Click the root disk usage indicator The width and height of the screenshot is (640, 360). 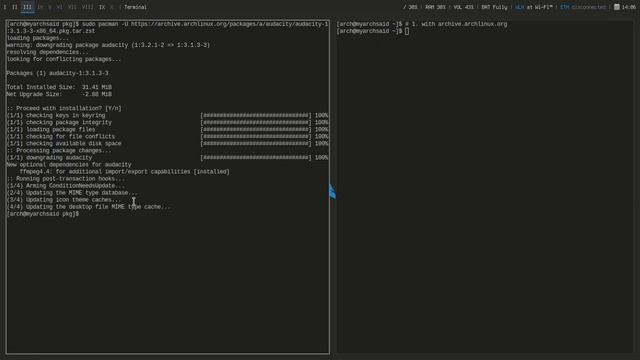coord(410,7)
